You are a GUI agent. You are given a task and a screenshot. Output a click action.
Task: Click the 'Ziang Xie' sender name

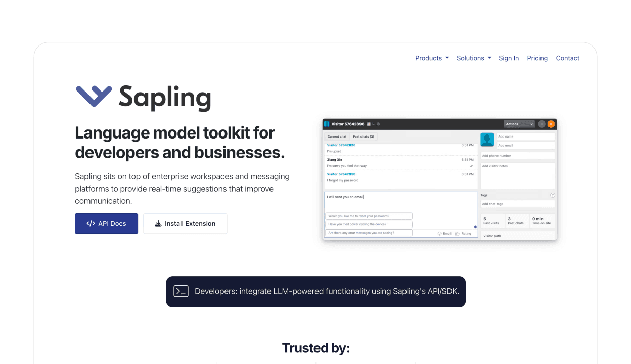(335, 160)
